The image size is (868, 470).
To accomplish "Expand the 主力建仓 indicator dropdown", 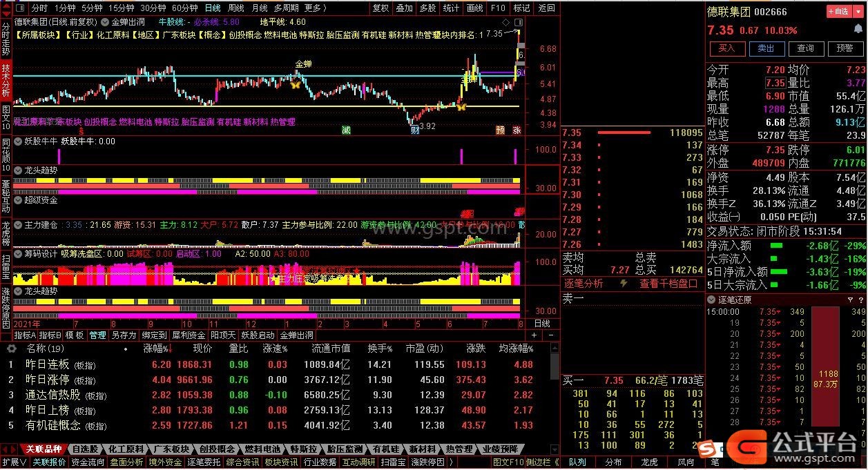I will (x=19, y=225).
